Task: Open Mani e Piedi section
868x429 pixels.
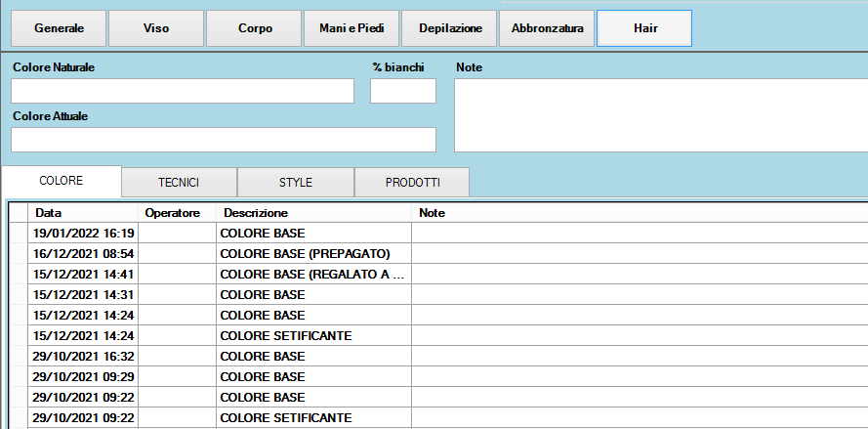Action: [351, 28]
